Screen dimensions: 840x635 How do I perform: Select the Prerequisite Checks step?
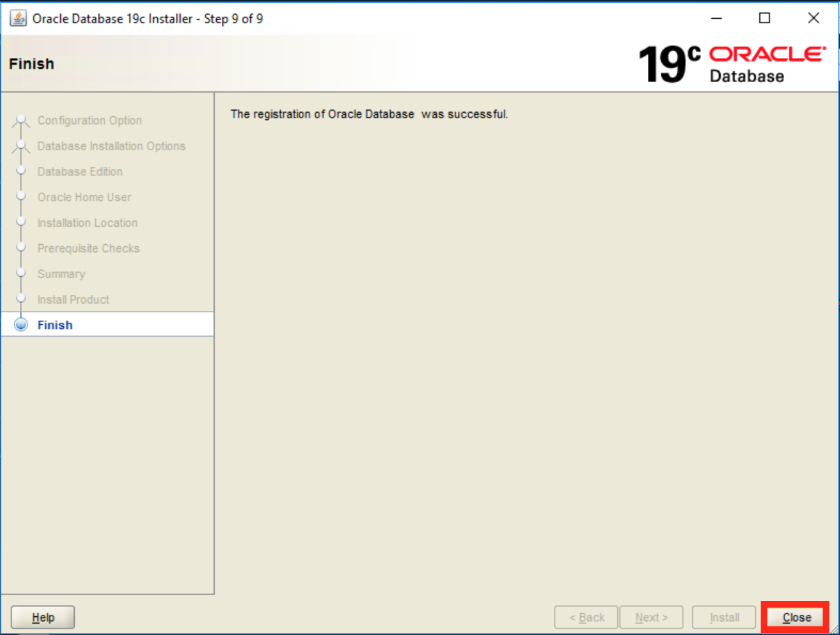pyautogui.click(x=89, y=248)
